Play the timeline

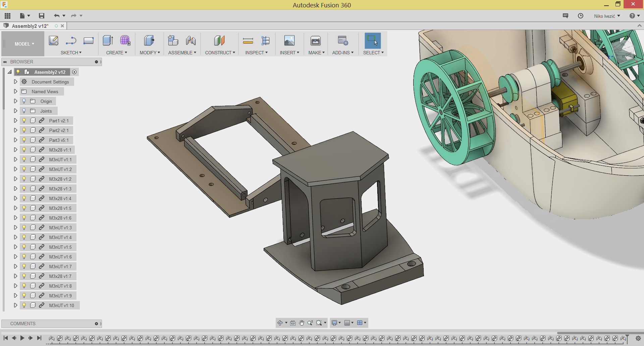[22, 338]
